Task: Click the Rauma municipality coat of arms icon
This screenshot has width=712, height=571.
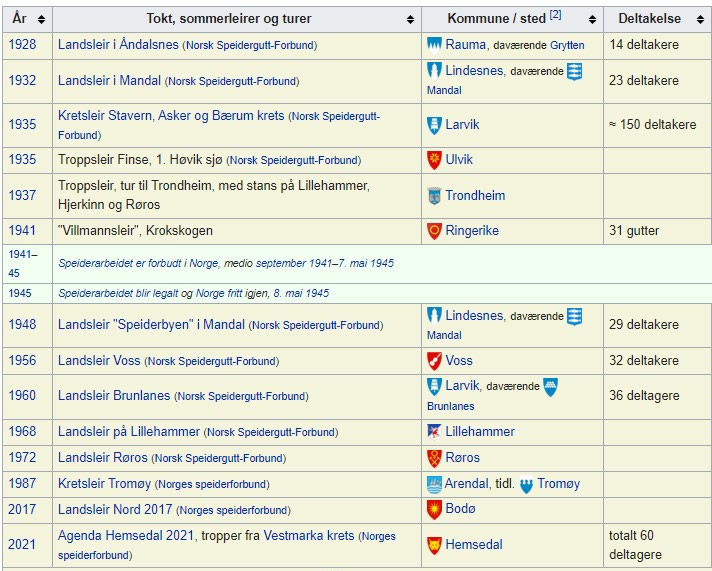Action: (x=434, y=45)
